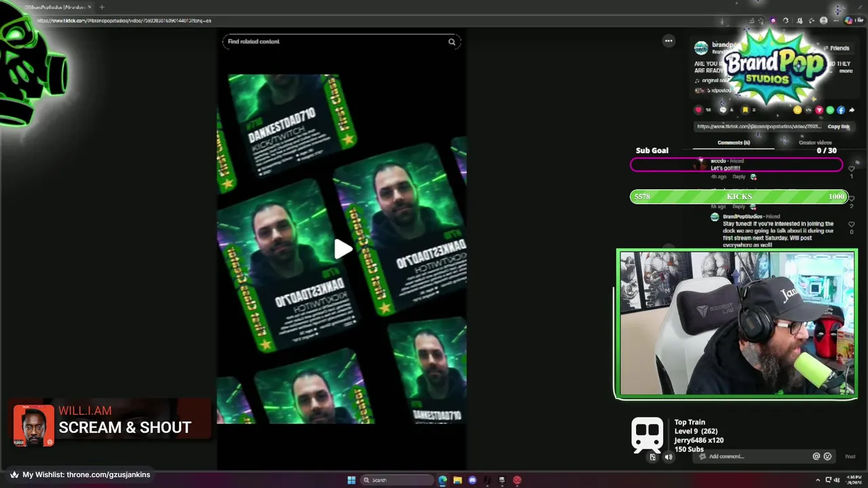Click the brandpopstudios profile avatar
868x488 pixels.
(x=701, y=47)
